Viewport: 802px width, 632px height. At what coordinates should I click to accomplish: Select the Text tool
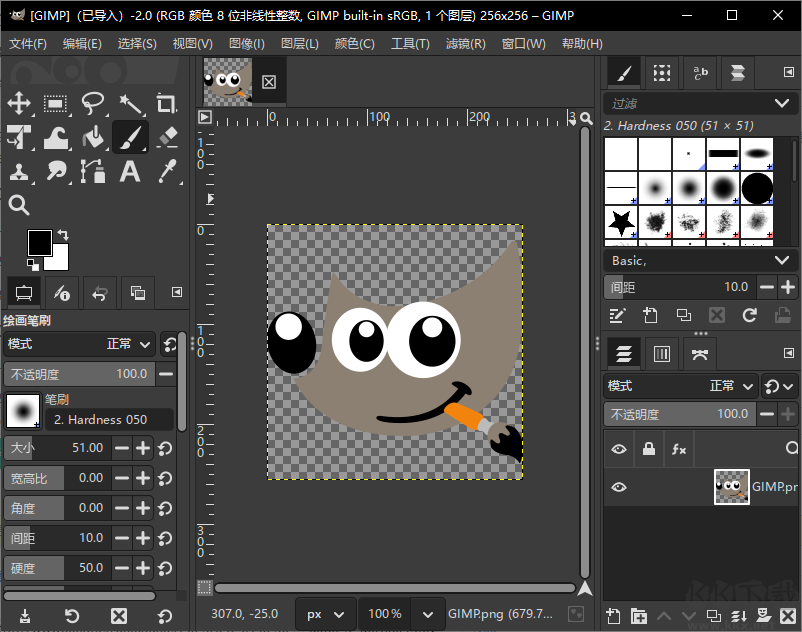tap(131, 172)
